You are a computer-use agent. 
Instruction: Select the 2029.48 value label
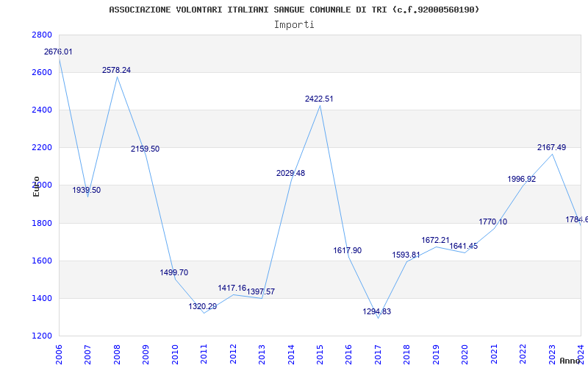[x=290, y=174]
